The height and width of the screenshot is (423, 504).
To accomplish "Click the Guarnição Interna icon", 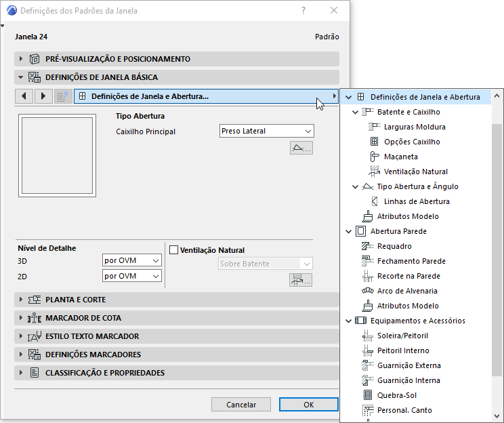I will 367,380.
